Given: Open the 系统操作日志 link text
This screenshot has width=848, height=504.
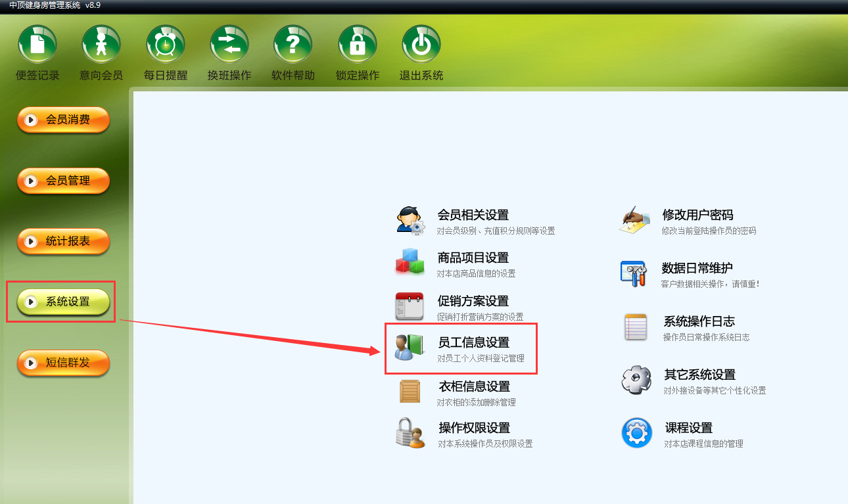Looking at the screenshot, I should 699,321.
